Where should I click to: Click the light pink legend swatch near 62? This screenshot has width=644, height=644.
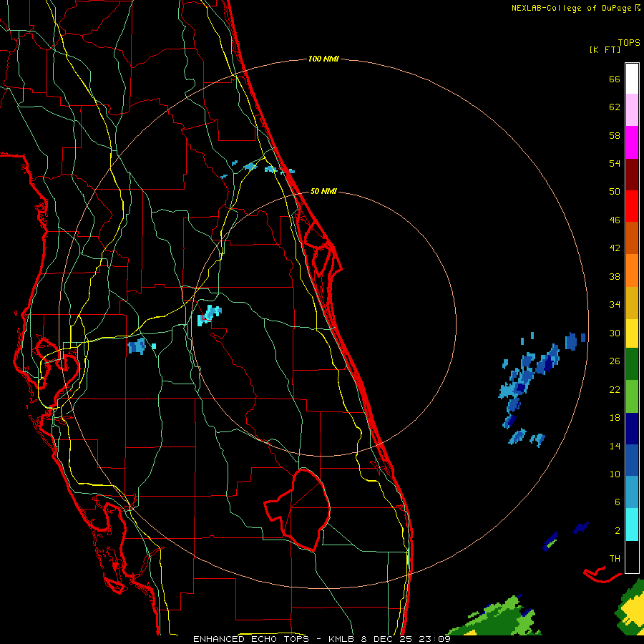click(x=632, y=110)
